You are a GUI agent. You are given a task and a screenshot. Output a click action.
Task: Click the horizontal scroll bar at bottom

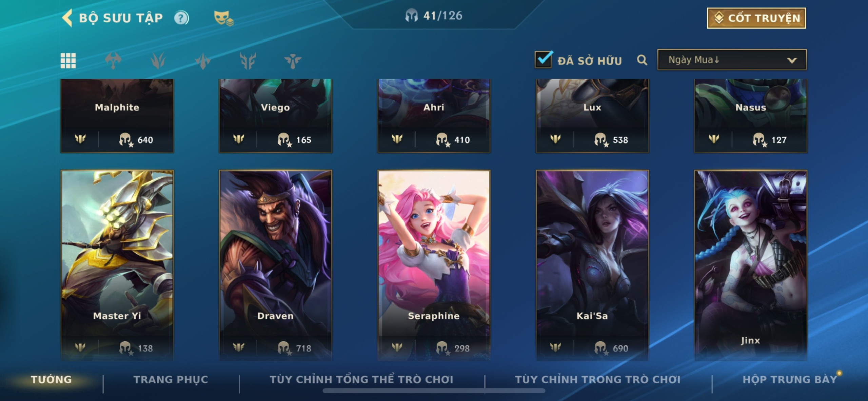434,391
